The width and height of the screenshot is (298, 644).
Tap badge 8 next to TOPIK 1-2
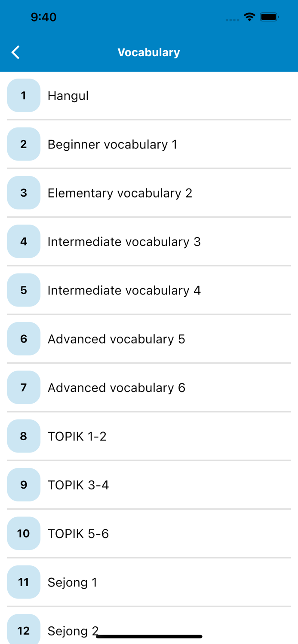[x=24, y=436]
